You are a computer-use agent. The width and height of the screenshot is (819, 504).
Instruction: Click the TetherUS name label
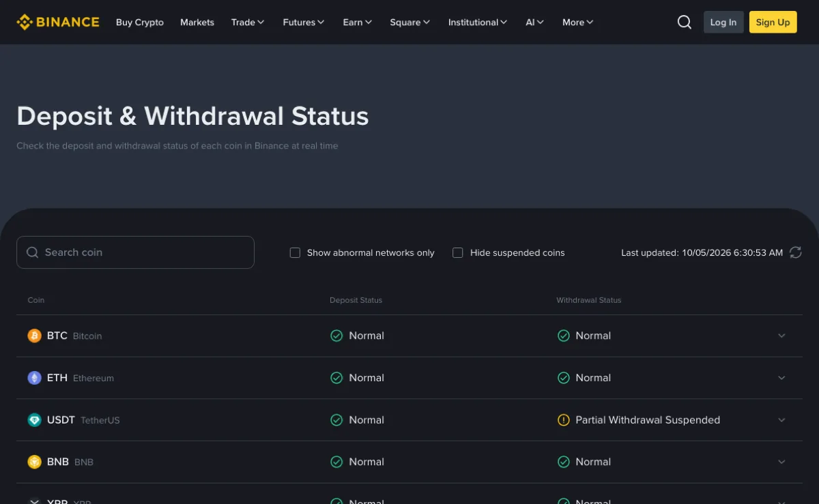100,421
